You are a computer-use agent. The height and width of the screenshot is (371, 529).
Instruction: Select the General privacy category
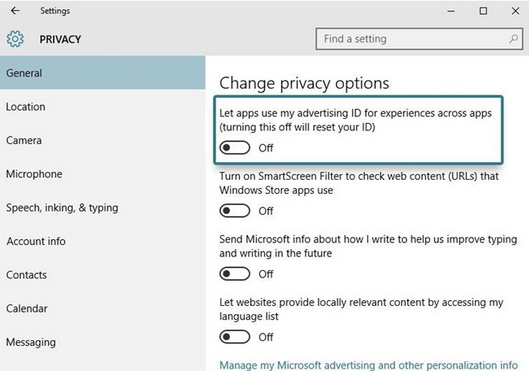[x=103, y=73]
